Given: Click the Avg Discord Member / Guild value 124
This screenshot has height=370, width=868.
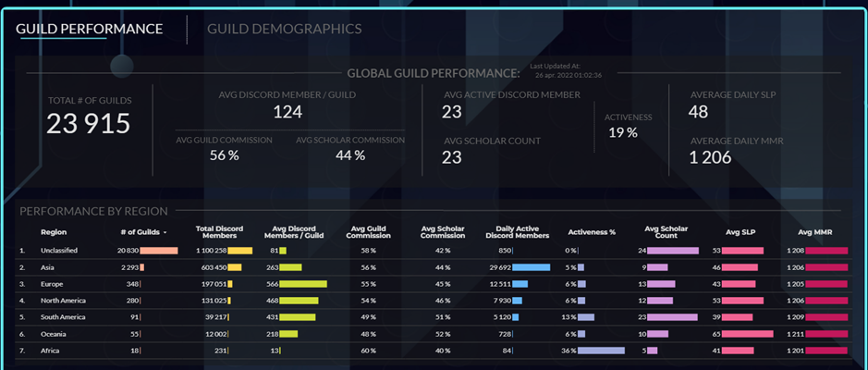Looking at the screenshot, I should 287,112.
